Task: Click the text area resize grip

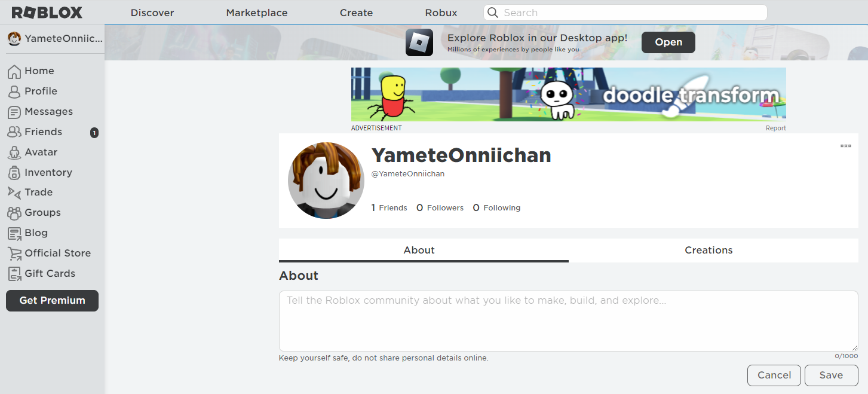Action: pyautogui.click(x=854, y=347)
